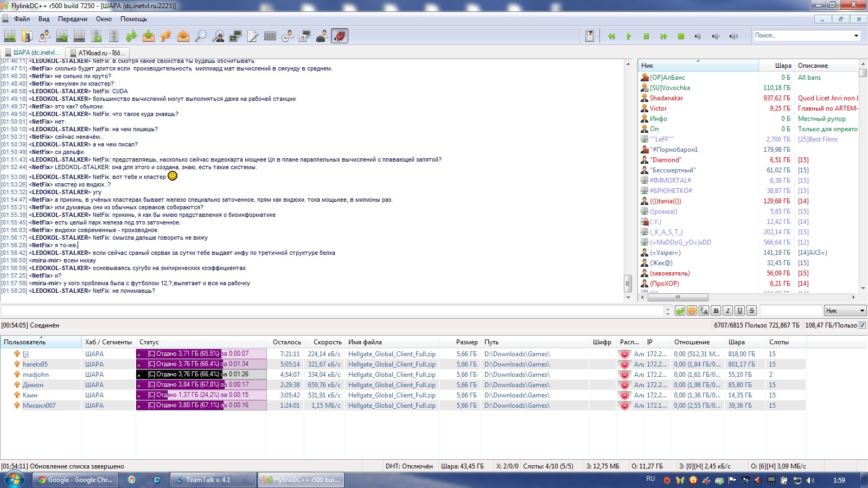The image size is (868, 488).
Task: Open the upload queue icon
Action: point(166,36)
